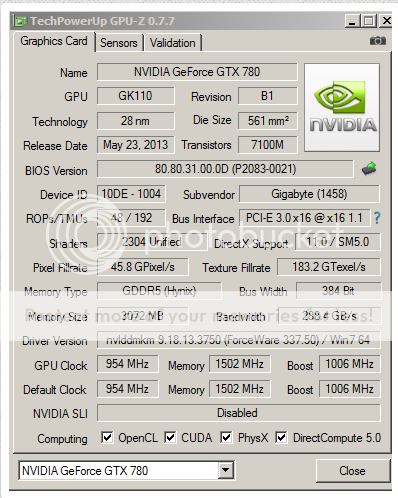The image size is (398, 498).
Task: Click the NVIDIA SLI label
Action: [60, 414]
